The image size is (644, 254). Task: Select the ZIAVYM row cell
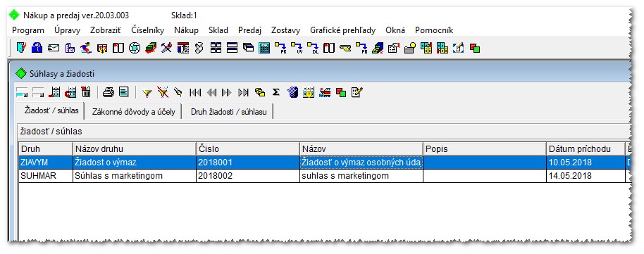[46, 163]
